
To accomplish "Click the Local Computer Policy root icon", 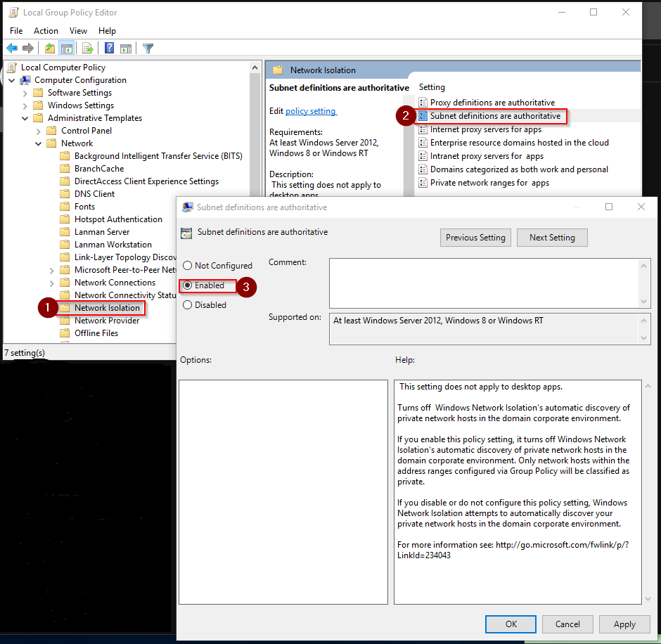I will (x=13, y=67).
